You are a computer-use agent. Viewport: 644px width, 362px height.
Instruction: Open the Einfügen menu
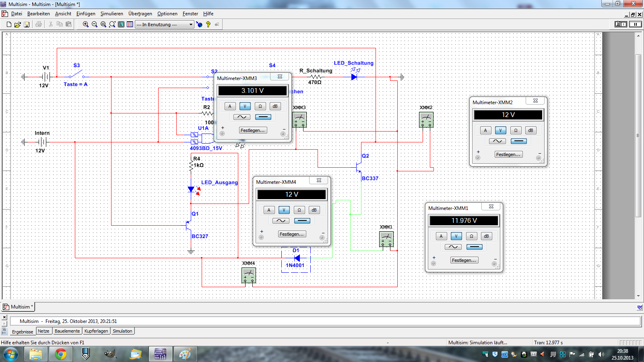pyautogui.click(x=86, y=14)
